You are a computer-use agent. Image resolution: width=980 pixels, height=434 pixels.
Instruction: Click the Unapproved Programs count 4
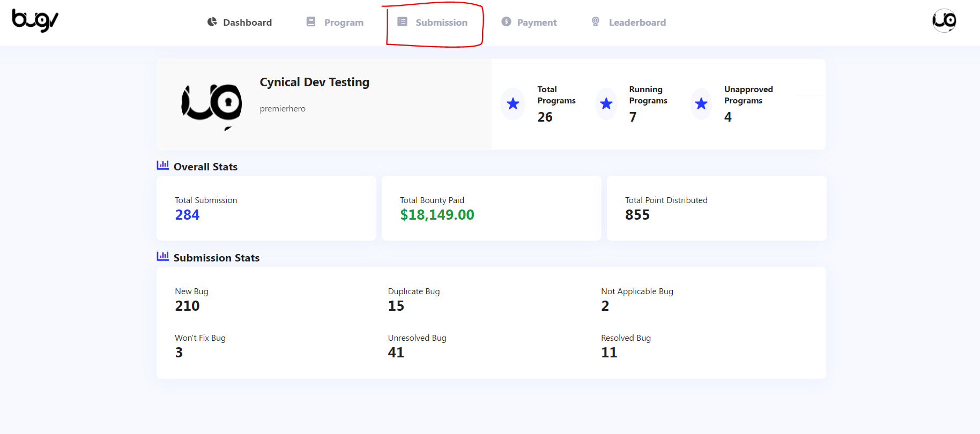tap(728, 117)
